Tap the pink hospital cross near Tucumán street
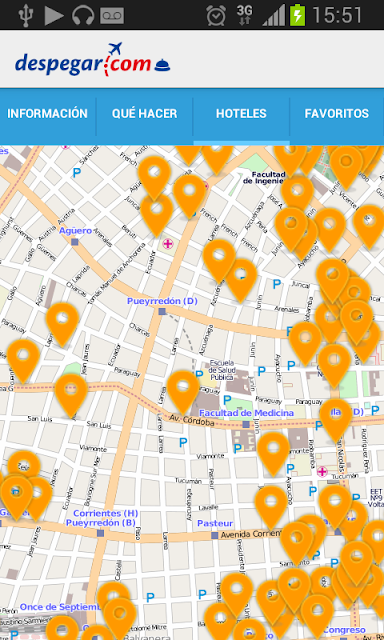This screenshot has width=384, height=640. (x=322, y=472)
